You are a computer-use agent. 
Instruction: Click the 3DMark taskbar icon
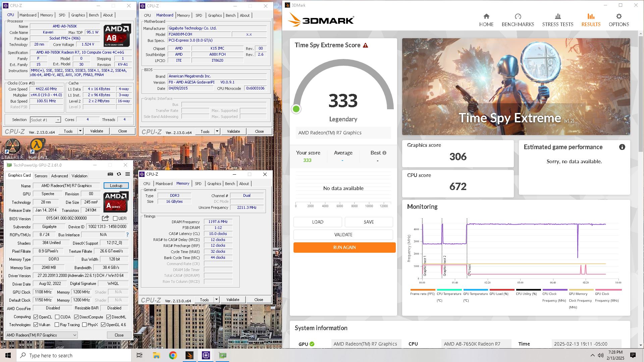(190, 355)
